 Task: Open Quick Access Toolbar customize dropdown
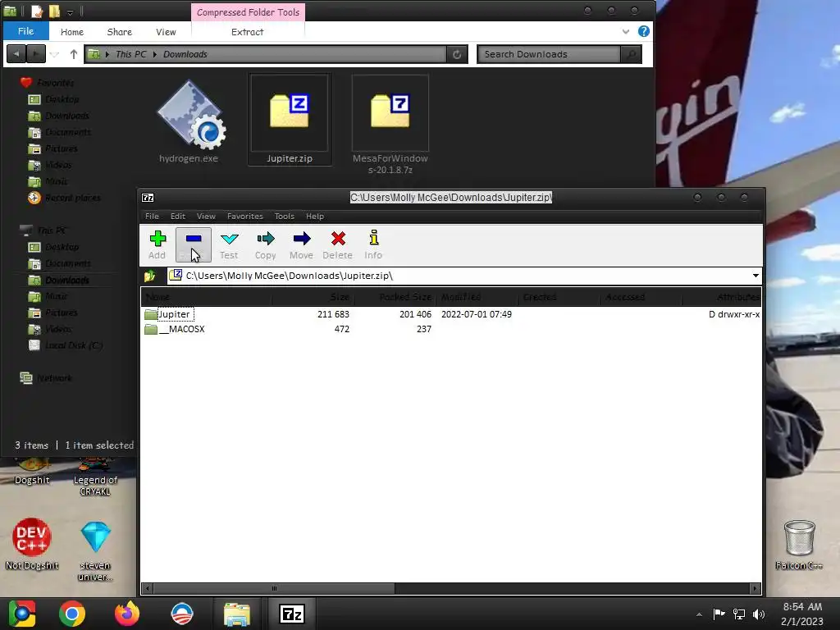tap(70, 11)
